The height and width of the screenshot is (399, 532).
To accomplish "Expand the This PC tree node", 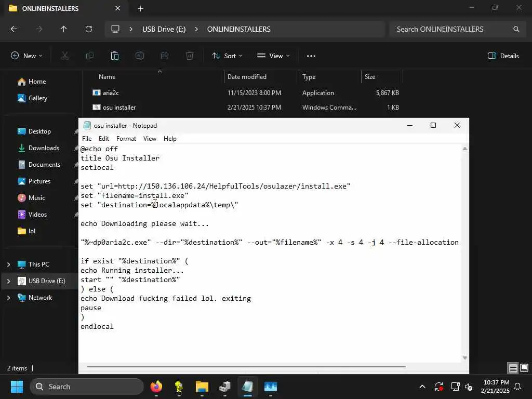I will click(8, 264).
